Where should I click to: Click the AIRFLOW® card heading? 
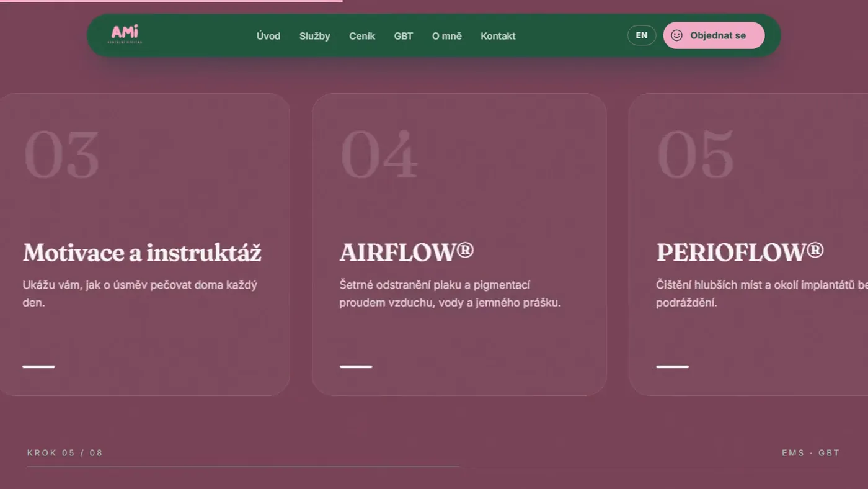[x=407, y=252]
